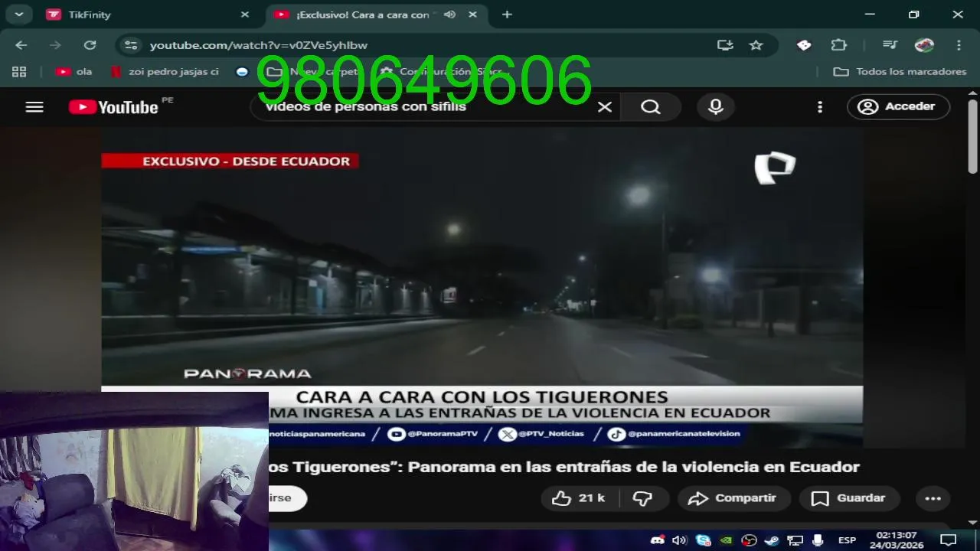
Task: Open the round blue icon-only bookmark
Action: point(243,72)
